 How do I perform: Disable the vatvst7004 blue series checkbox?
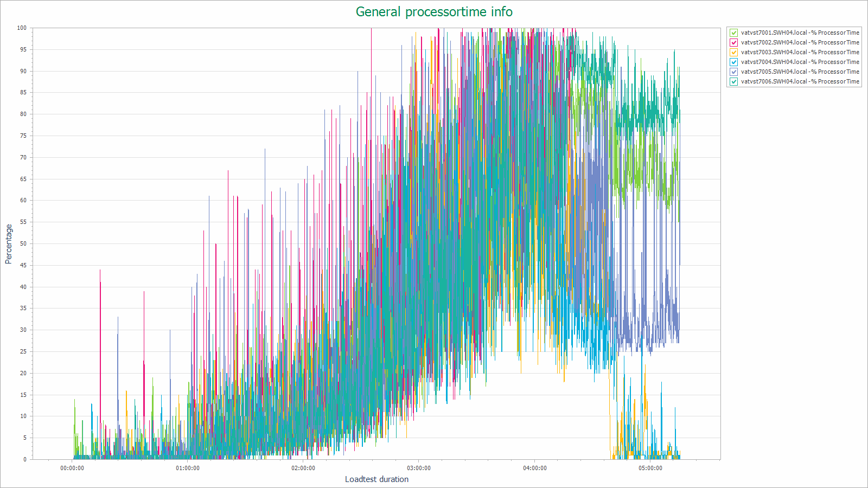734,62
